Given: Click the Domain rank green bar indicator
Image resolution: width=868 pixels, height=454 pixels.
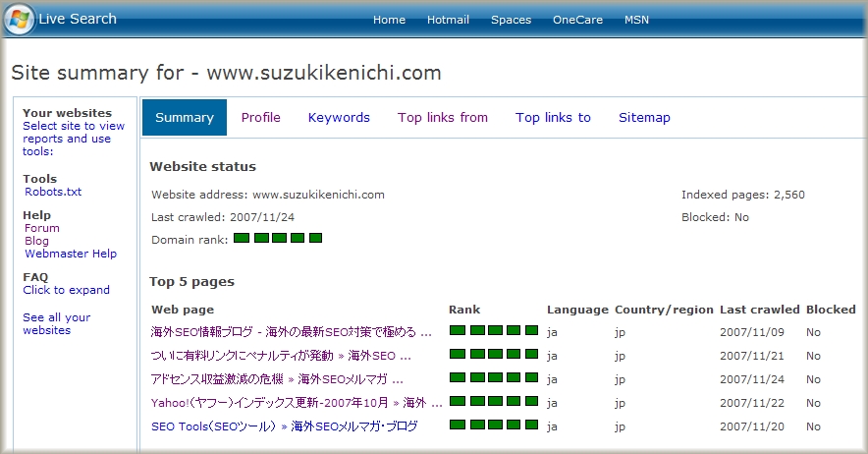Looking at the screenshot, I should point(278,239).
